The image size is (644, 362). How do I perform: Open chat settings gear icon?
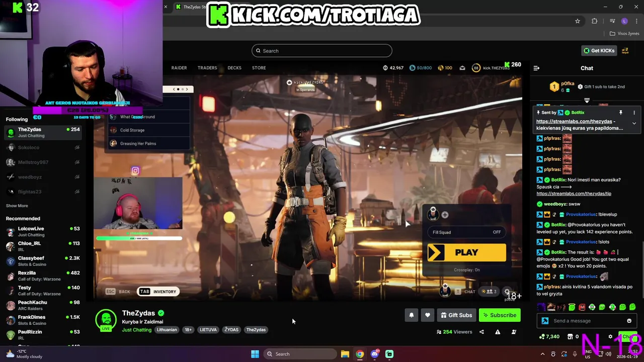[610, 336]
